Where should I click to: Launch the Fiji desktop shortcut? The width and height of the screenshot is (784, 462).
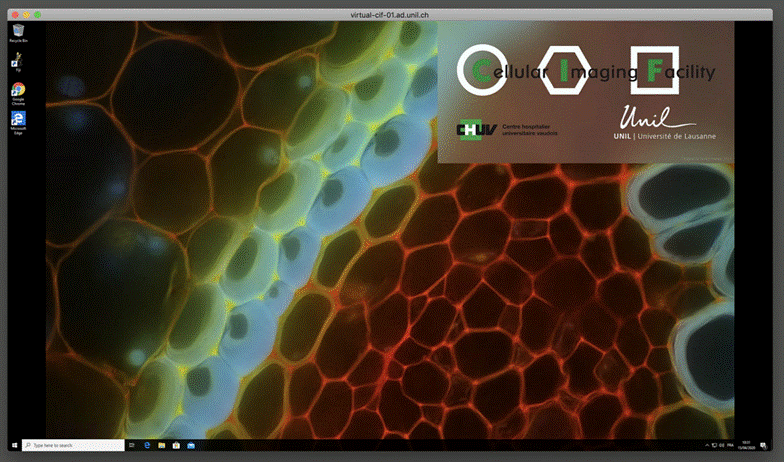[x=17, y=62]
